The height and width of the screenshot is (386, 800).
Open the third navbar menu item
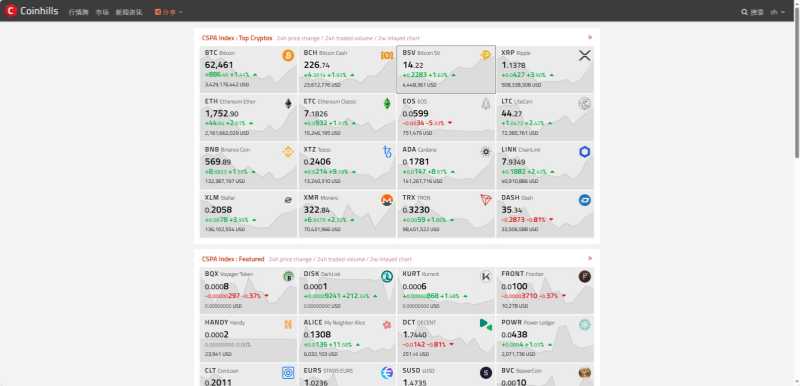[129, 12]
